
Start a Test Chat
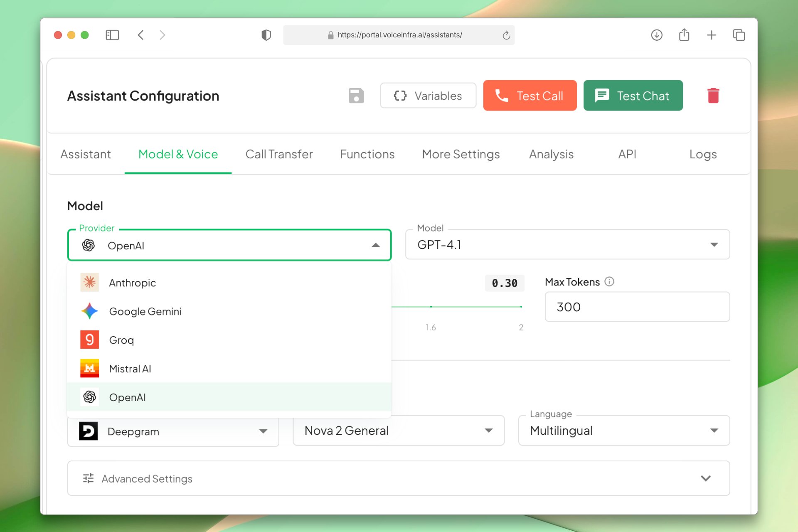(x=633, y=96)
